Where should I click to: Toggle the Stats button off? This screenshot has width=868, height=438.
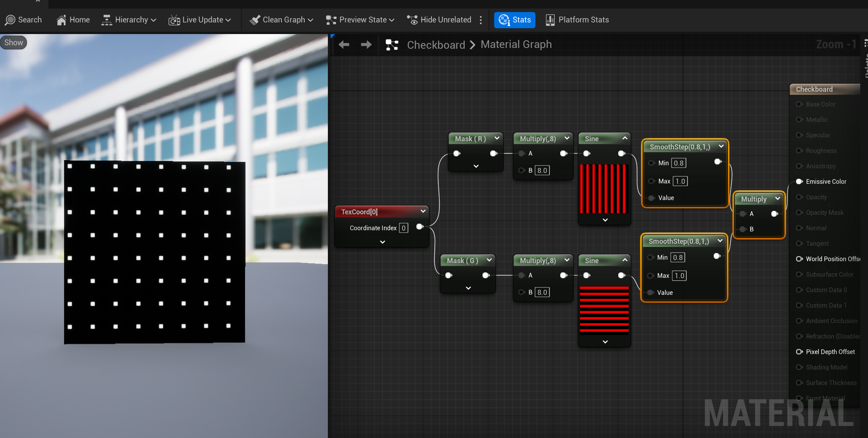(x=514, y=20)
